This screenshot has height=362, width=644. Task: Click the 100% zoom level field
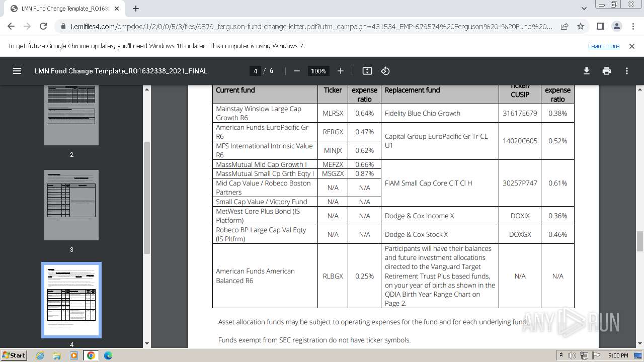pos(318,71)
